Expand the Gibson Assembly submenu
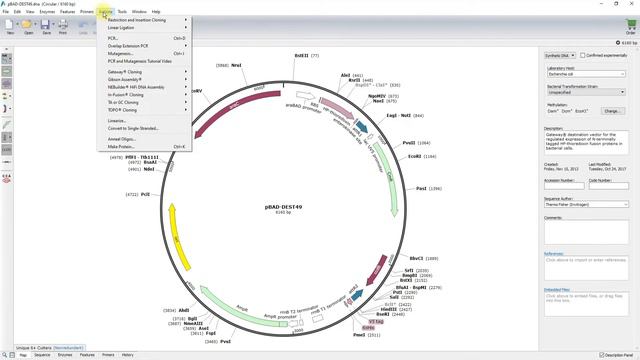This screenshot has height=360, width=640. tap(144, 80)
